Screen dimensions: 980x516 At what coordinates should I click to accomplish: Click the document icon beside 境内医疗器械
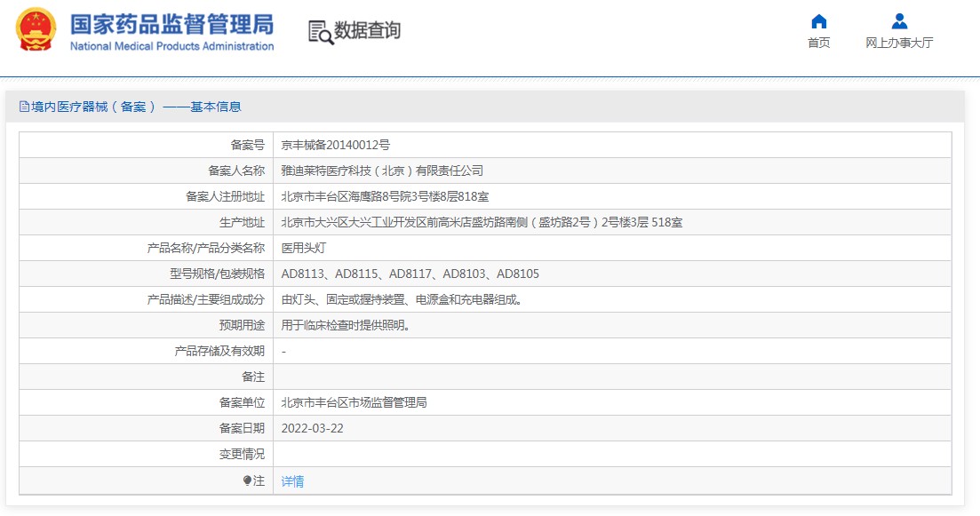tap(24, 107)
